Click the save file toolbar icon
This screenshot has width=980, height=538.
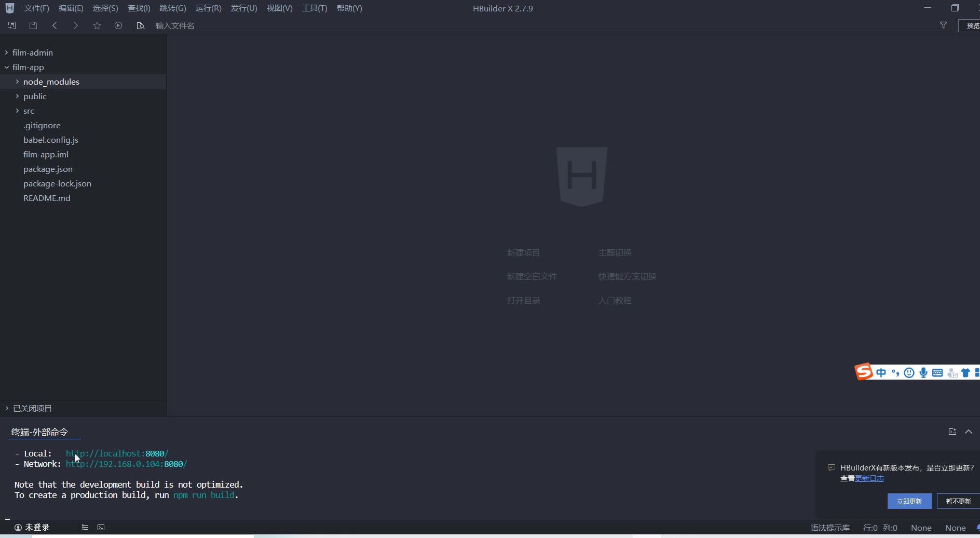(33, 25)
